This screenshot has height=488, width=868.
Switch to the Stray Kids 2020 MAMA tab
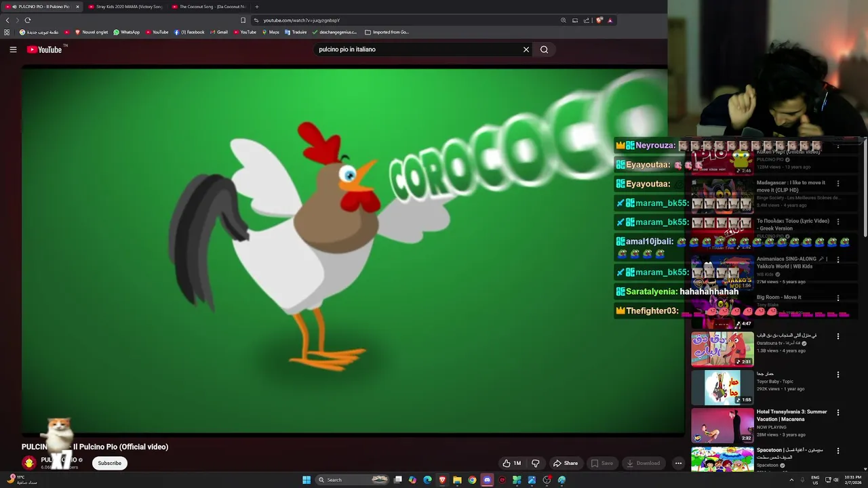click(x=125, y=7)
